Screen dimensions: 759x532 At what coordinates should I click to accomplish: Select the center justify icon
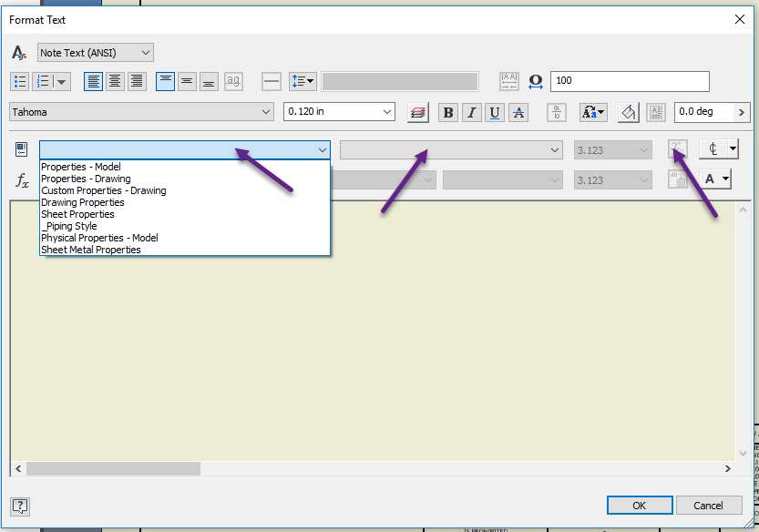pos(115,81)
